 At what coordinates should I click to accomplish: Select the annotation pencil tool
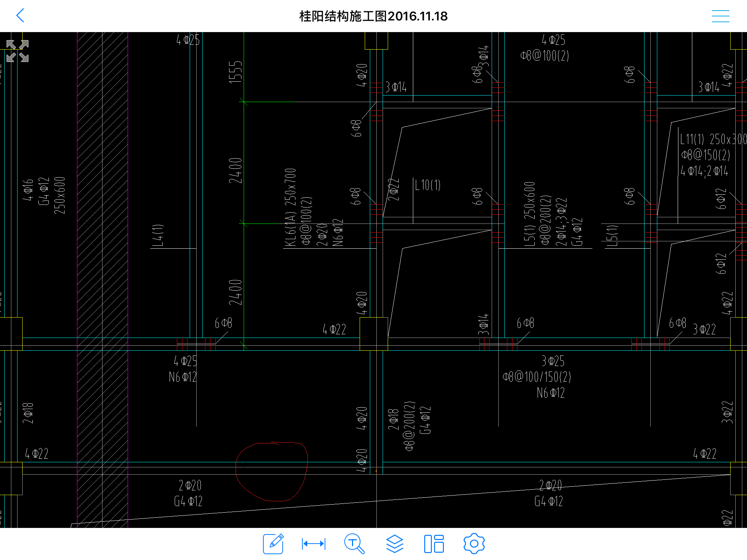(x=274, y=544)
